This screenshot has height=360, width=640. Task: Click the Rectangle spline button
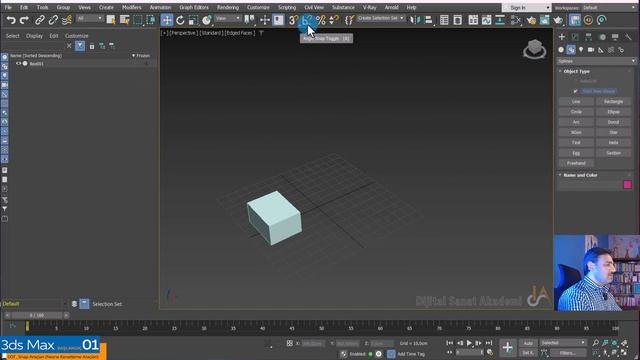(613, 102)
